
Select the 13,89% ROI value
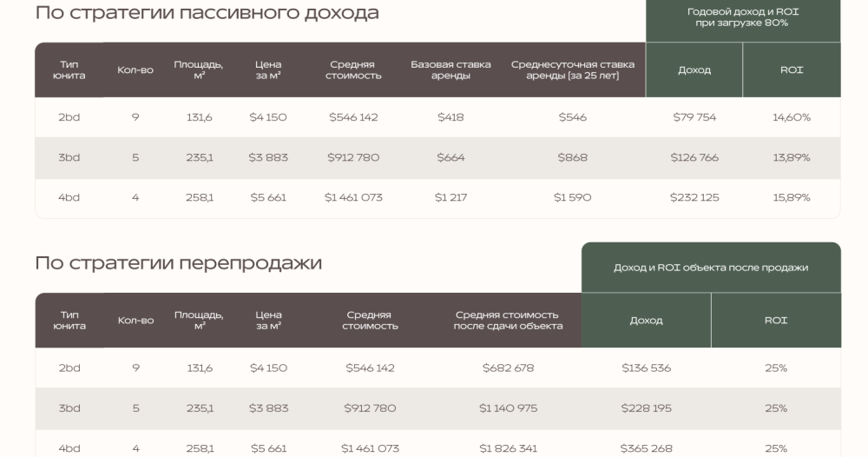coord(791,157)
